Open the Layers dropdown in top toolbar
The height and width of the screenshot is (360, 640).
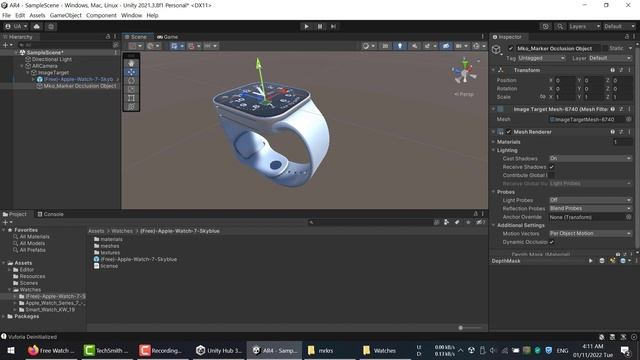click(584, 27)
